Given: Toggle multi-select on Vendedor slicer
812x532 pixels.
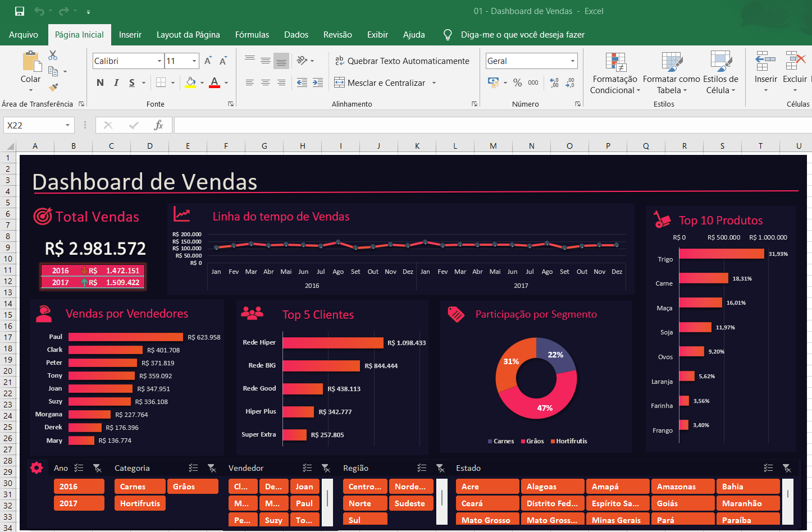Looking at the screenshot, I should click(307, 468).
